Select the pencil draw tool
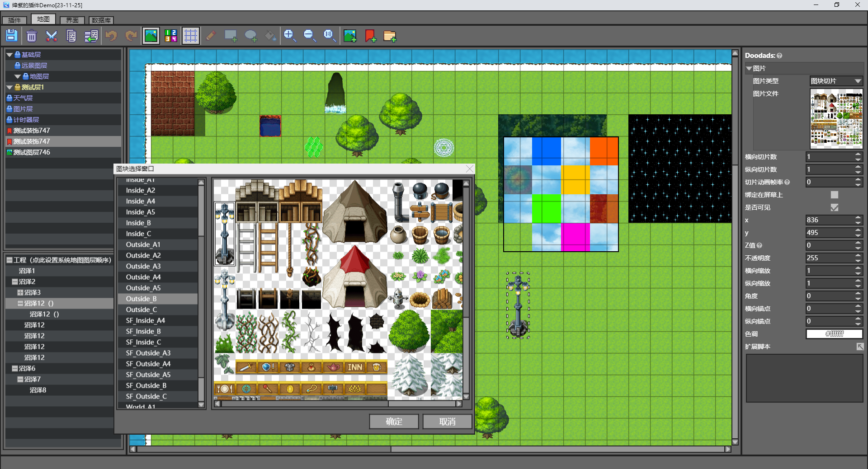The height and width of the screenshot is (469, 868). click(211, 36)
